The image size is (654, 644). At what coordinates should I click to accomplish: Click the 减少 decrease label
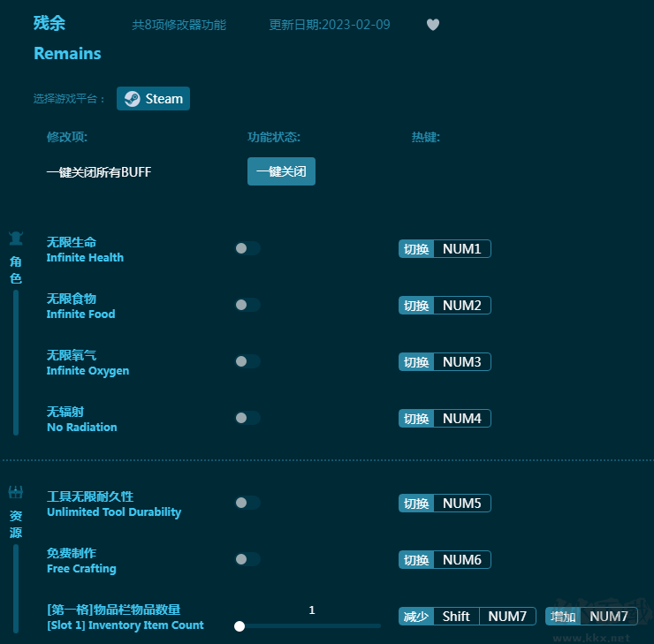(416, 616)
